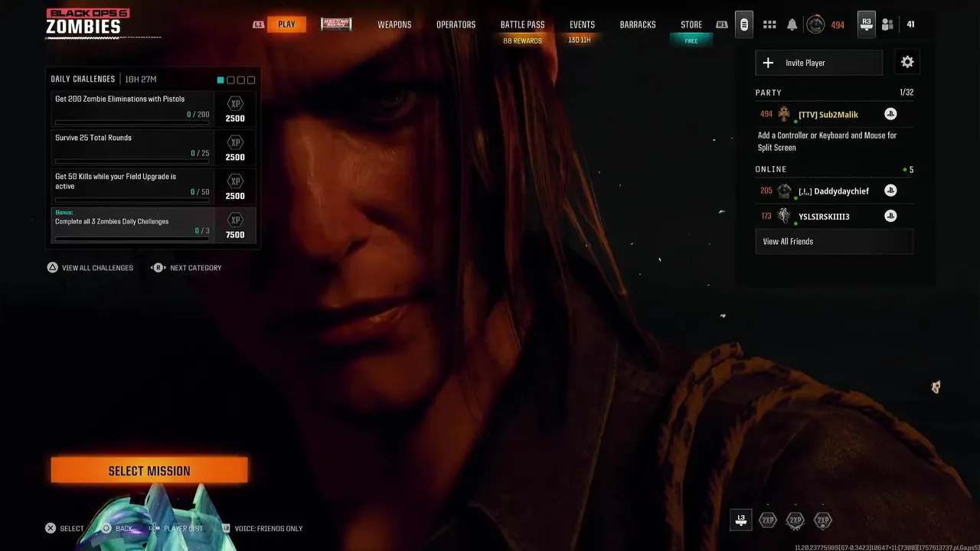Click the cross Select button prompt
This screenshot has width=980, height=551.
point(51,528)
